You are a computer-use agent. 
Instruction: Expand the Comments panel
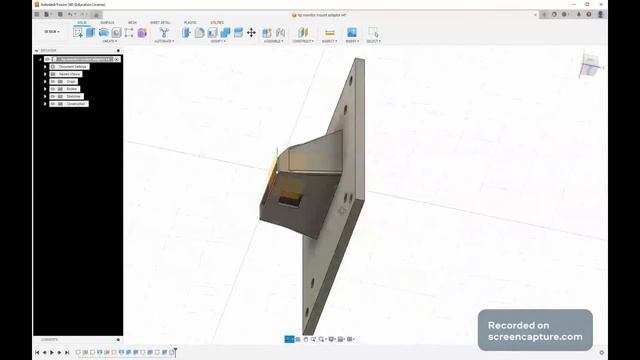click(x=118, y=340)
